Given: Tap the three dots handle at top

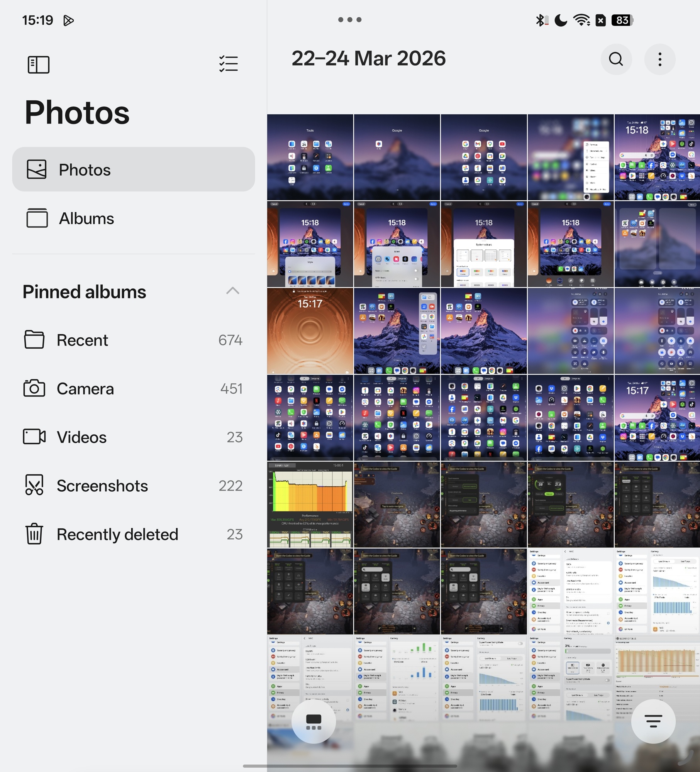Looking at the screenshot, I should pyautogui.click(x=350, y=20).
